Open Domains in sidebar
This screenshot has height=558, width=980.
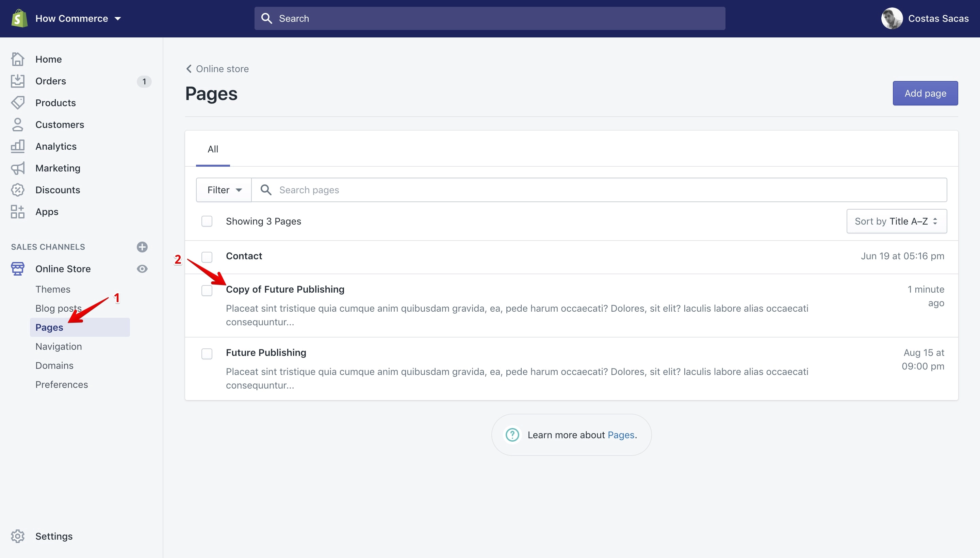[54, 365]
